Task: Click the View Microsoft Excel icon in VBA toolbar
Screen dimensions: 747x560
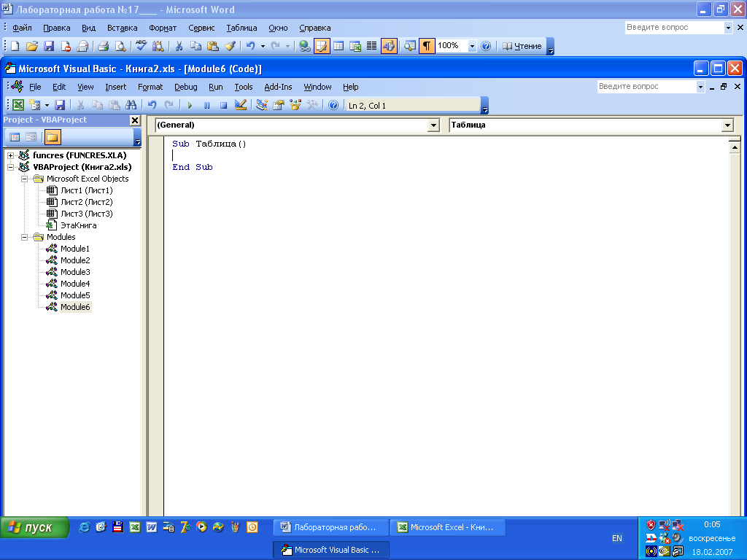Action: pyautogui.click(x=18, y=105)
